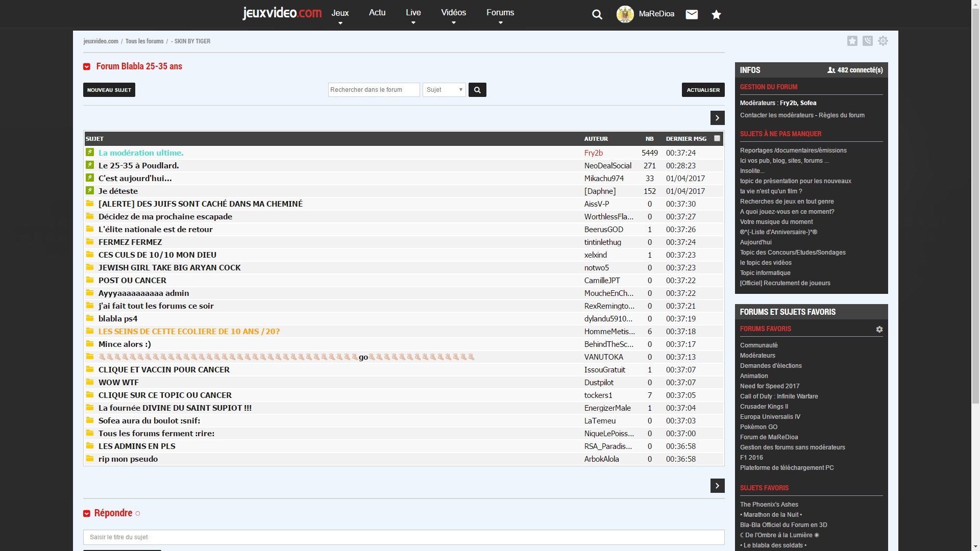Image resolution: width=980 pixels, height=551 pixels.
Task: Open settings gear beside Forums Favoris
Action: (879, 330)
